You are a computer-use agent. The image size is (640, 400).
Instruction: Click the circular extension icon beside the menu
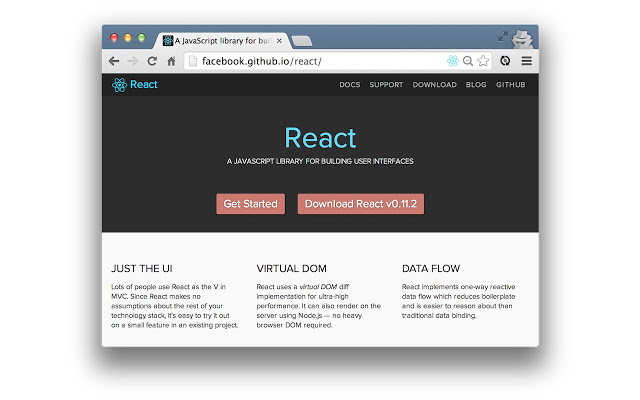[505, 61]
